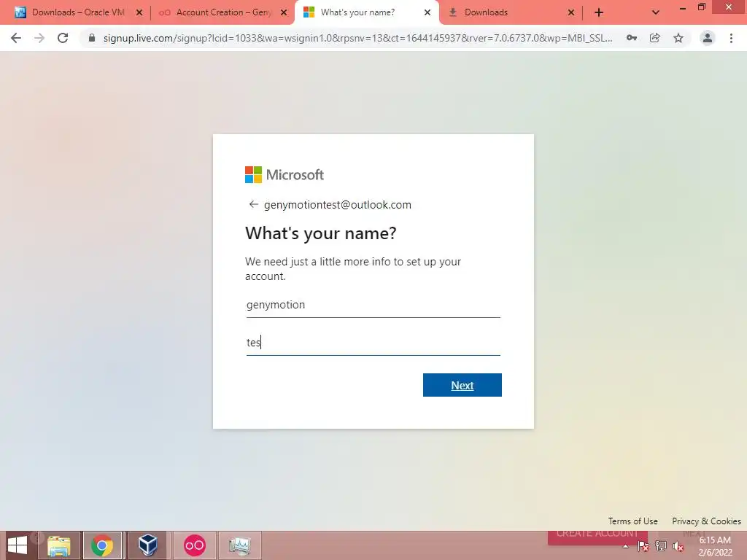Screen dimensions: 747x560
Task: Click the back arrow beside genymotiontest@outlook.com
Action: tap(253, 204)
